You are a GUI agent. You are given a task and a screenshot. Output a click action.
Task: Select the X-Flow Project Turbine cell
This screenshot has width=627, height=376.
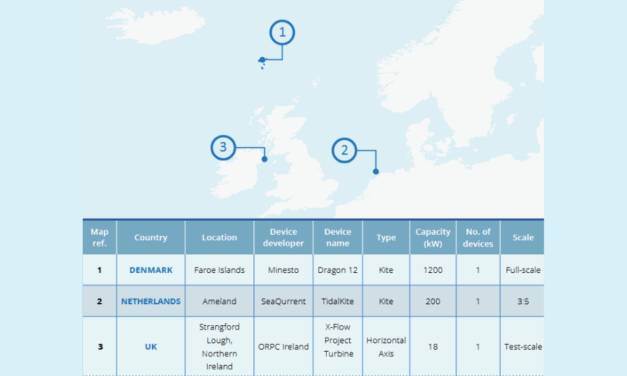337,346
